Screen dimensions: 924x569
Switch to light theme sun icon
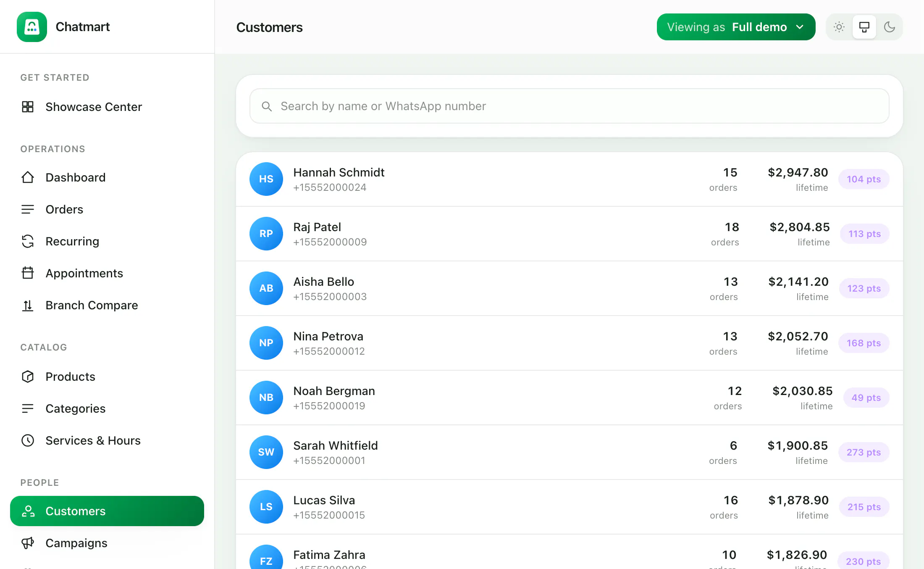tap(839, 27)
